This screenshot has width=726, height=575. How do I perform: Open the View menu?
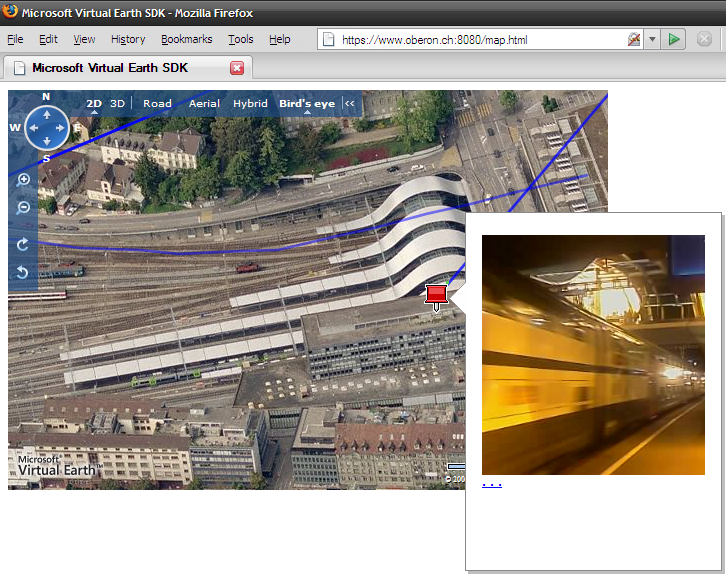[x=84, y=39]
